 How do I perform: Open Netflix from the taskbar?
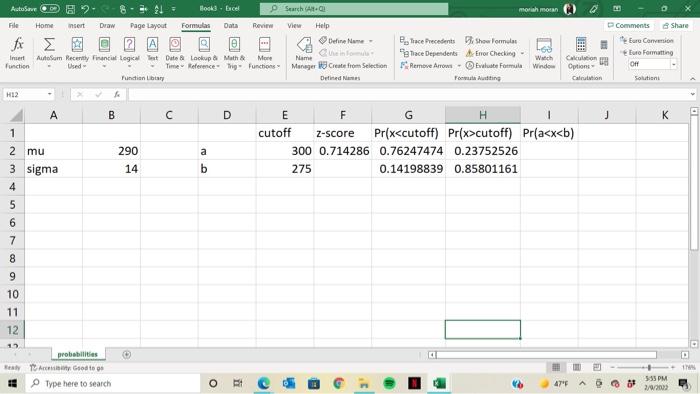click(414, 383)
